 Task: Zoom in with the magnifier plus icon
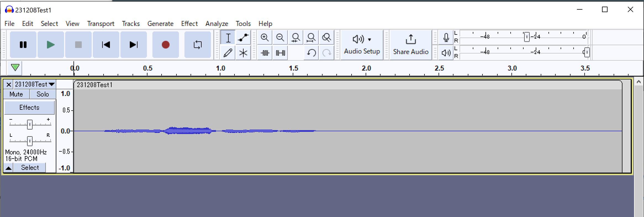265,37
